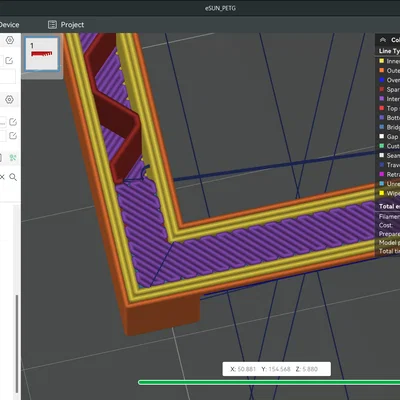This screenshot has height=400, width=400.
Task: Open the Line Type view dropdown header
Action: 389,51
